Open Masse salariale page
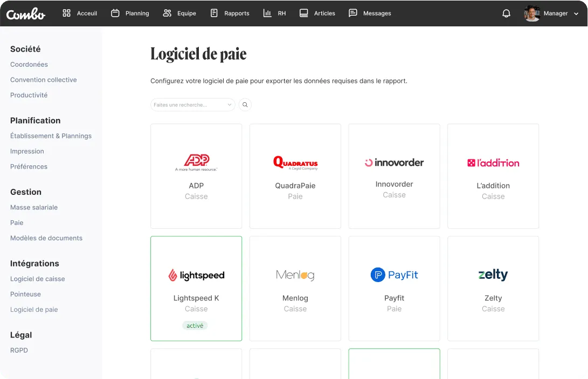 [x=34, y=207]
